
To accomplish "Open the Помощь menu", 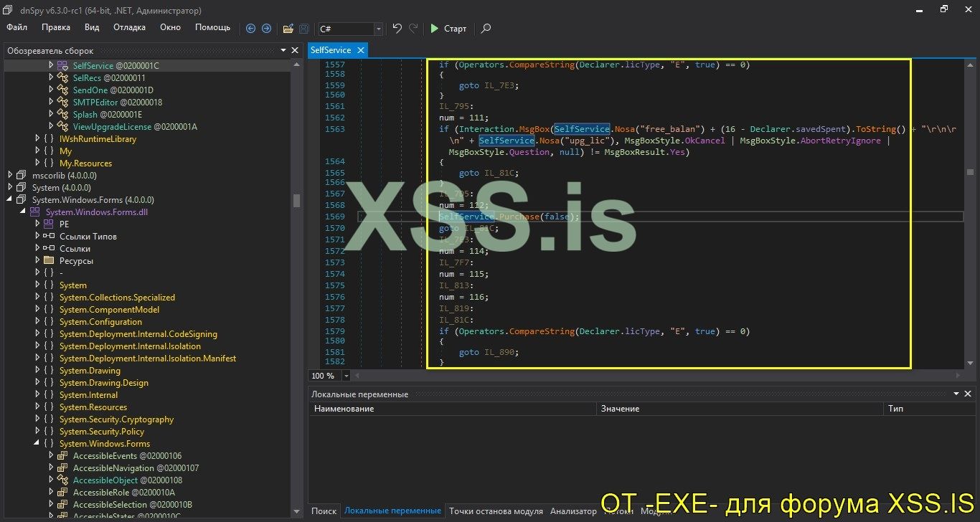I will 213,27.
